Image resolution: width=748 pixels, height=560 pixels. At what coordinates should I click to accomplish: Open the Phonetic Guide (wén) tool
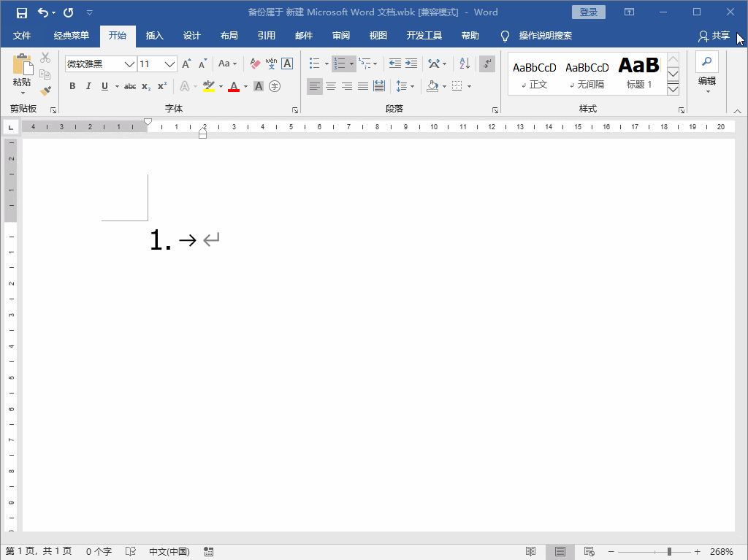271,64
